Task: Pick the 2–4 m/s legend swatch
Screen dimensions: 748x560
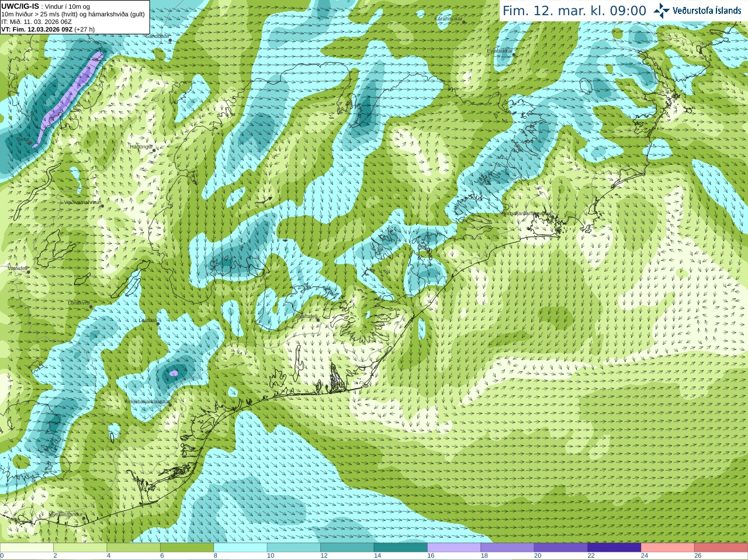Action: click(80, 548)
